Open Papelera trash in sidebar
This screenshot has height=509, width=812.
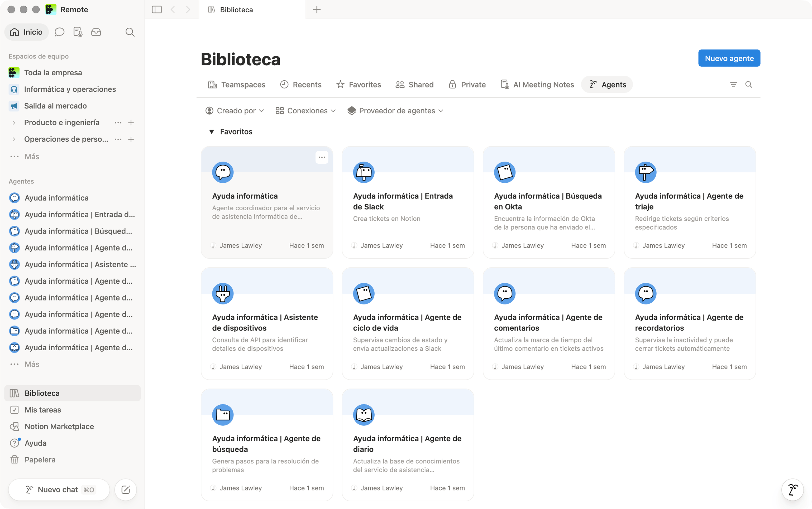click(73, 460)
